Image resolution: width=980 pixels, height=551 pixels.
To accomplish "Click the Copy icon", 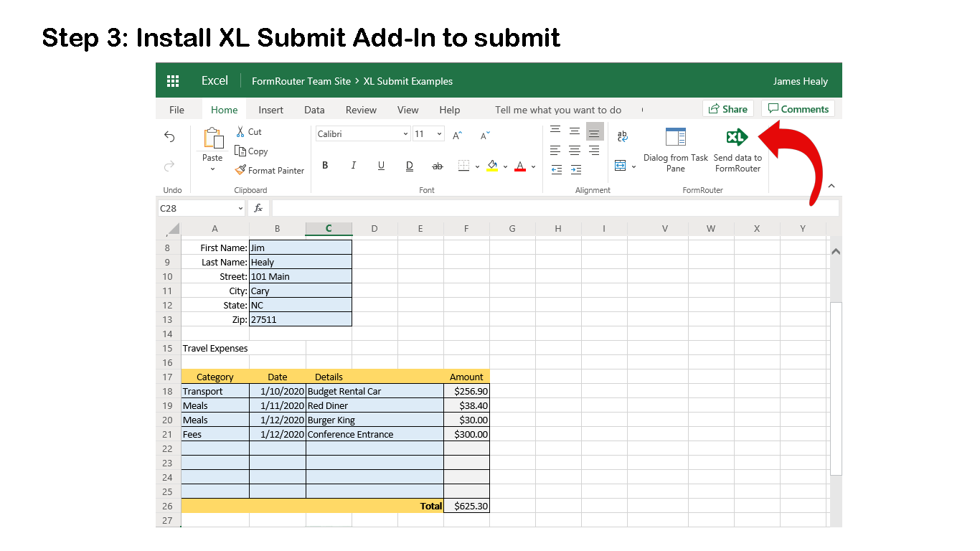I will (x=240, y=151).
